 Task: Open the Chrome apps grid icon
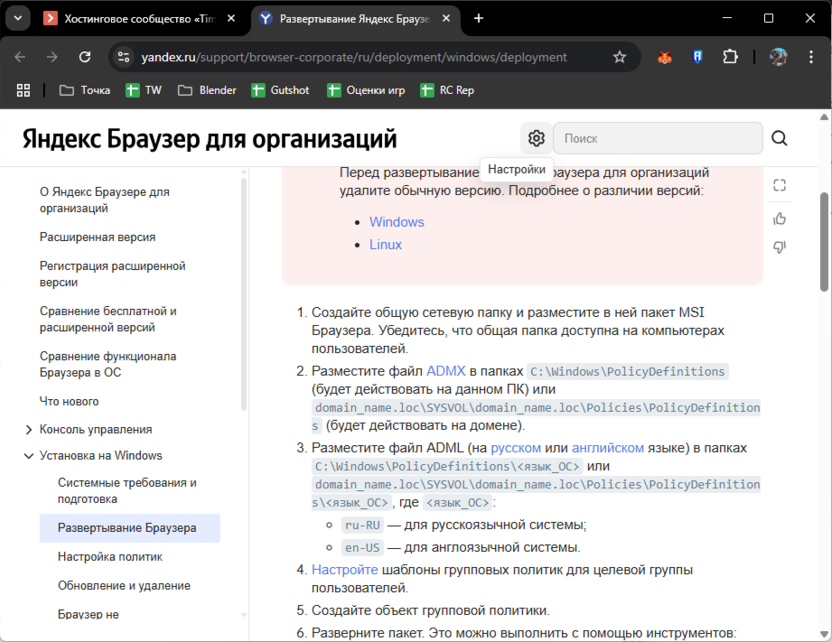coord(24,90)
